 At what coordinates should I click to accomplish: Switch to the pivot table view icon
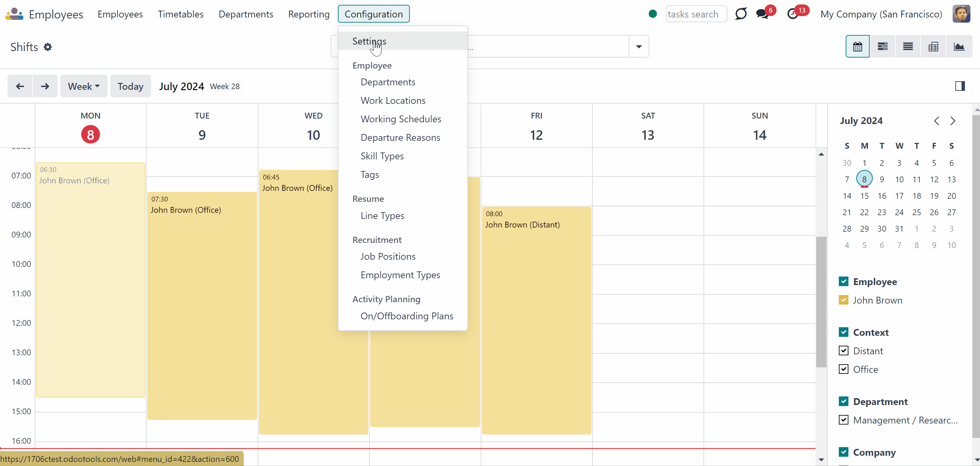pos(933,46)
